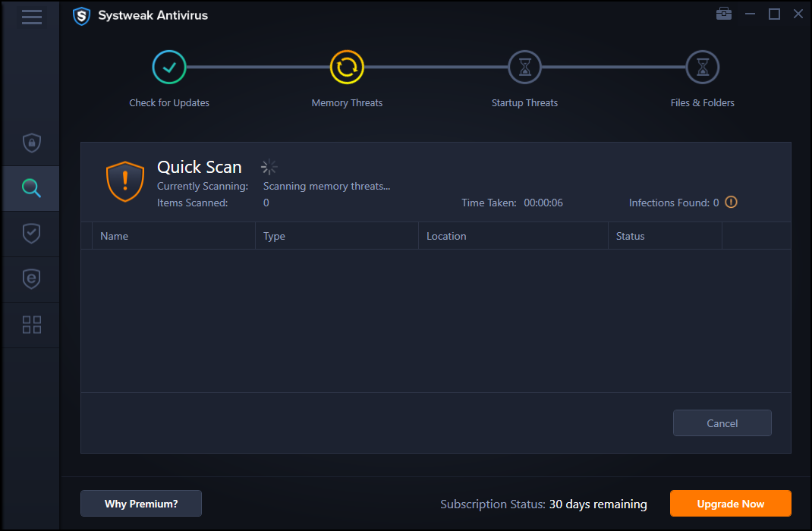The width and height of the screenshot is (812, 531).
Task: Open the grid tools sidebar icon
Action: (32, 325)
